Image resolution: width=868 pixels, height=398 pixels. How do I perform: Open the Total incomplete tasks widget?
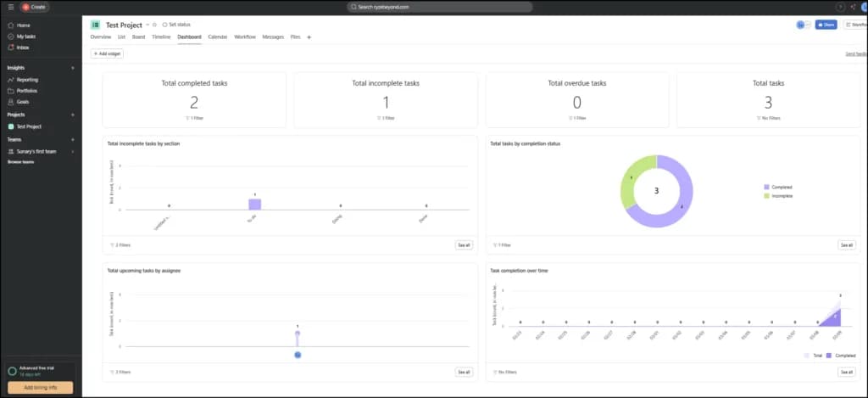point(386,100)
